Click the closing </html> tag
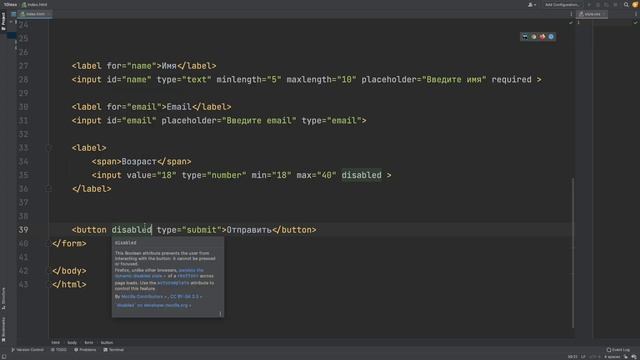Screen dimensions: 640x360 (x=69, y=284)
